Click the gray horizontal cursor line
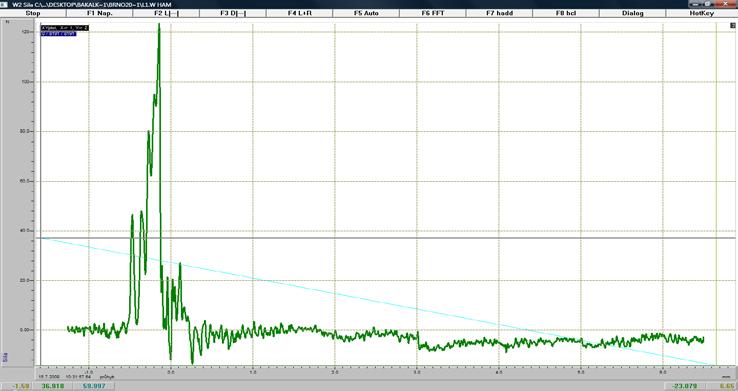 388,238
